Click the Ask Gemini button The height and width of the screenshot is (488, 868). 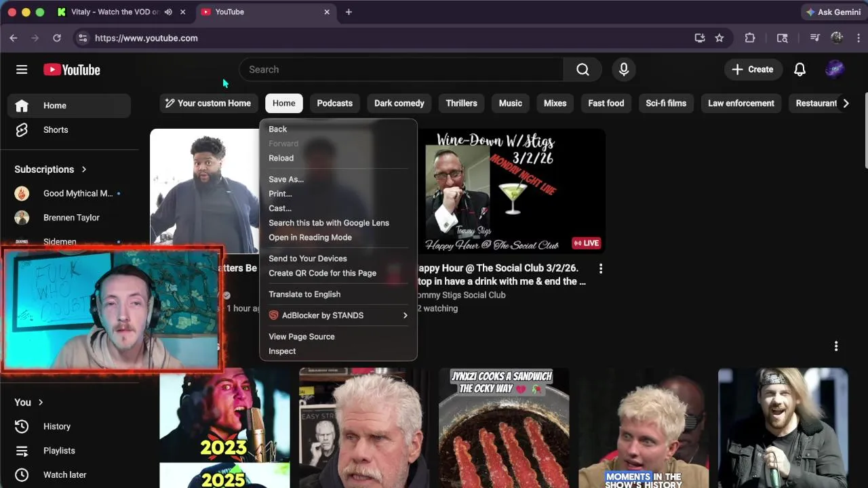[x=833, y=12]
